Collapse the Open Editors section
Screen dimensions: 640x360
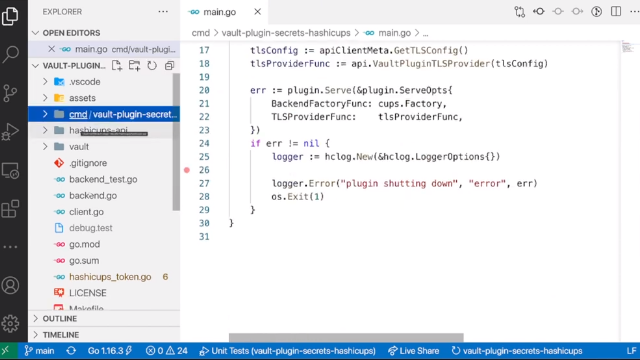pos(36,33)
